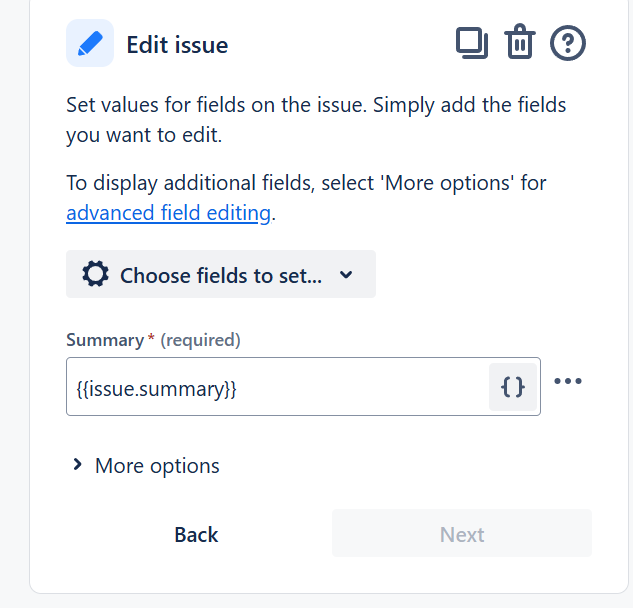The image size is (633, 608).
Task: Click the gear icon in Choose fields
Action: click(x=95, y=274)
